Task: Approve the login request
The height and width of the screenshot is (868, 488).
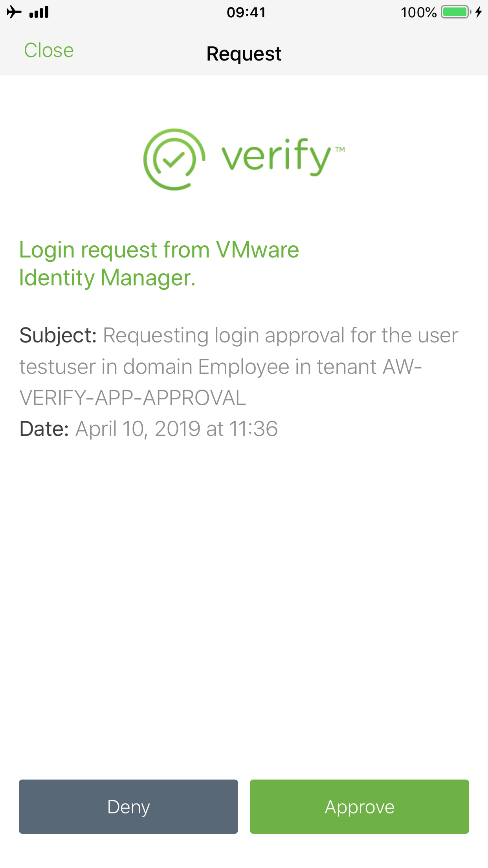Action: point(359,807)
